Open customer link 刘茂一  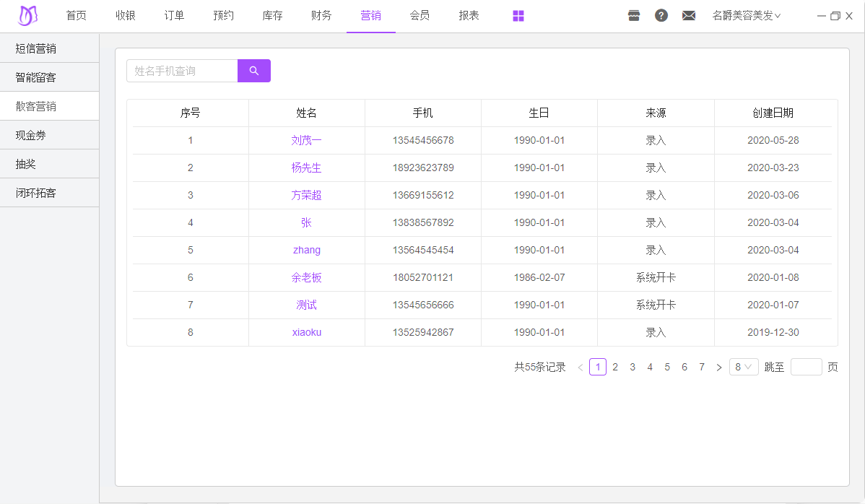[306, 140]
